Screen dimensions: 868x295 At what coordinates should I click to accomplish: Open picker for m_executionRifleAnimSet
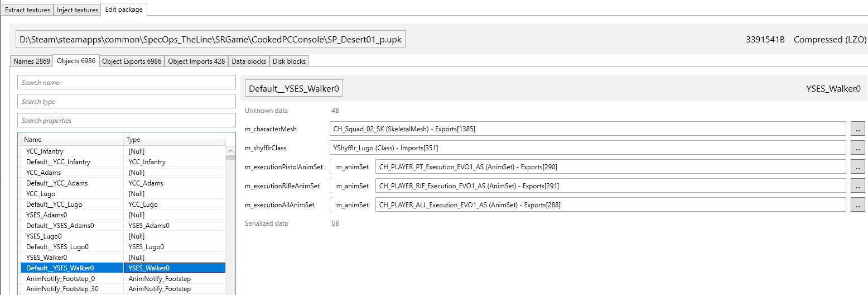coord(857,185)
